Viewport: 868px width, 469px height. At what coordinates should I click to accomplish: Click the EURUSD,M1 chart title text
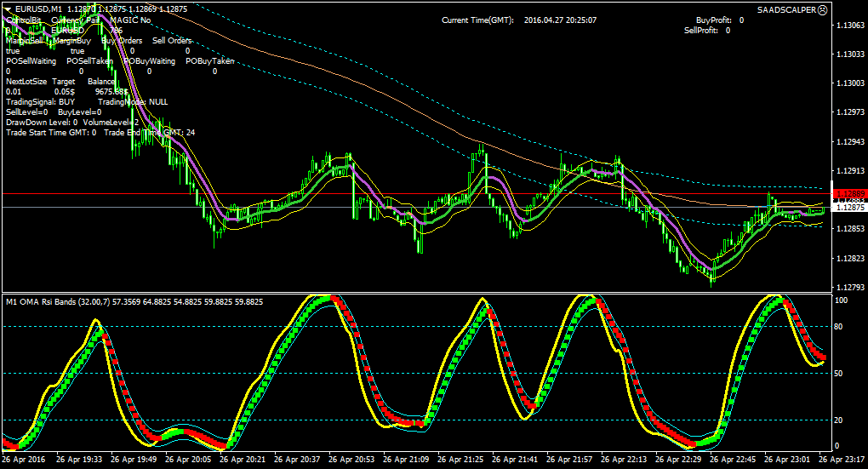(x=39, y=9)
